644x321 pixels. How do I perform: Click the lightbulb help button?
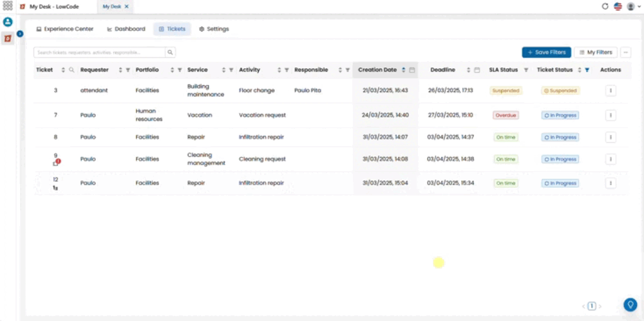click(x=630, y=304)
